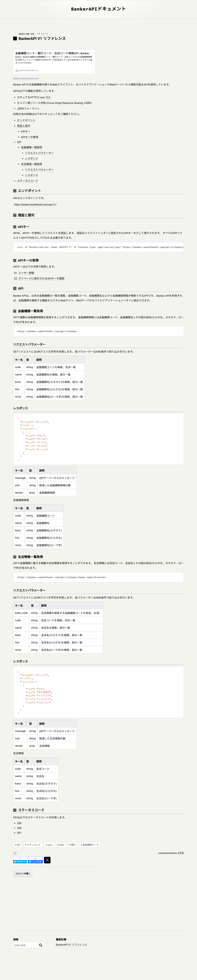Jump to エンドポイント from table of contents
197x980 pixels.
click(26, 120)
